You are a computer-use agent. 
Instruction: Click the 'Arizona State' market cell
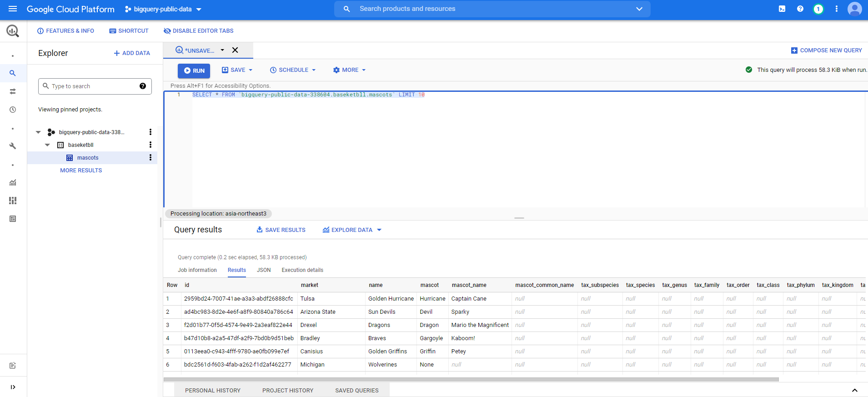point(318,312)
